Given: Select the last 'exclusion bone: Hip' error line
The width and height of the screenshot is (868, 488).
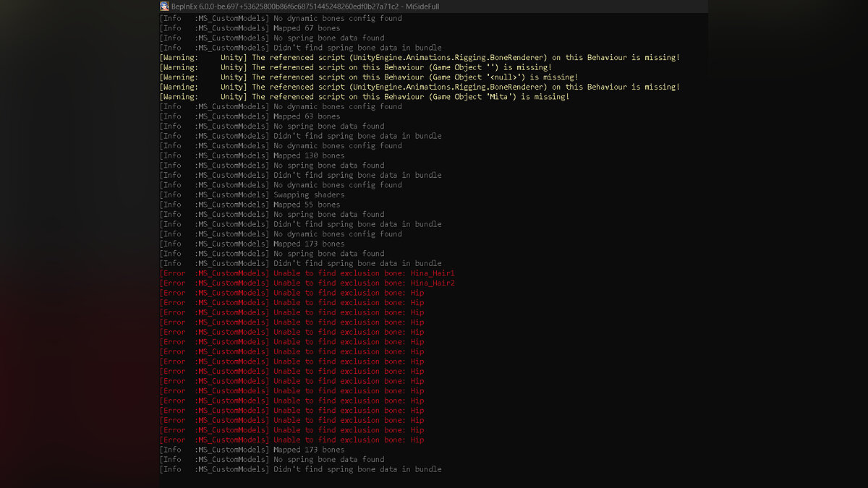Looking at the screenshot, I should coord(349,440).
